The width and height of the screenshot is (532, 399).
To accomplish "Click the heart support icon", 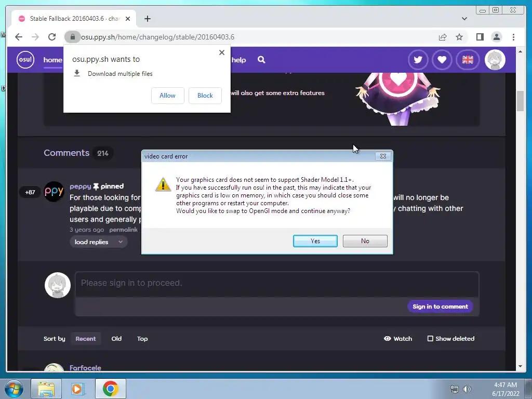I will pos(442,60).
